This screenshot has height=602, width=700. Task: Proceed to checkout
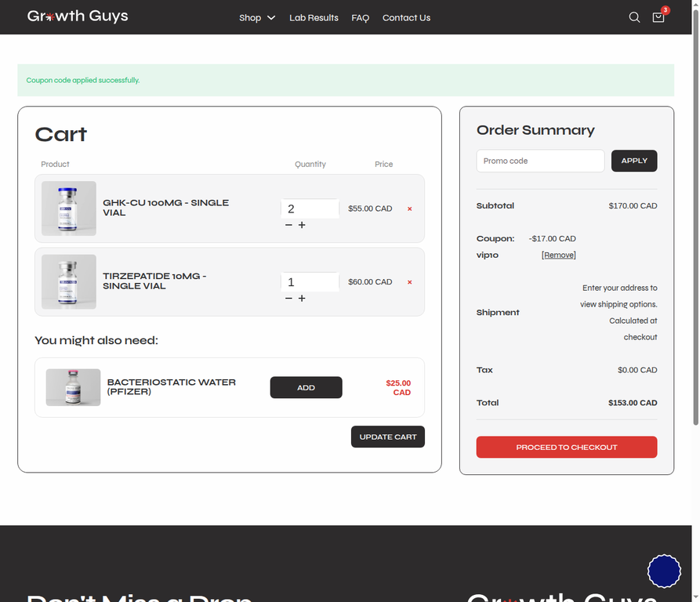(567, 447)
